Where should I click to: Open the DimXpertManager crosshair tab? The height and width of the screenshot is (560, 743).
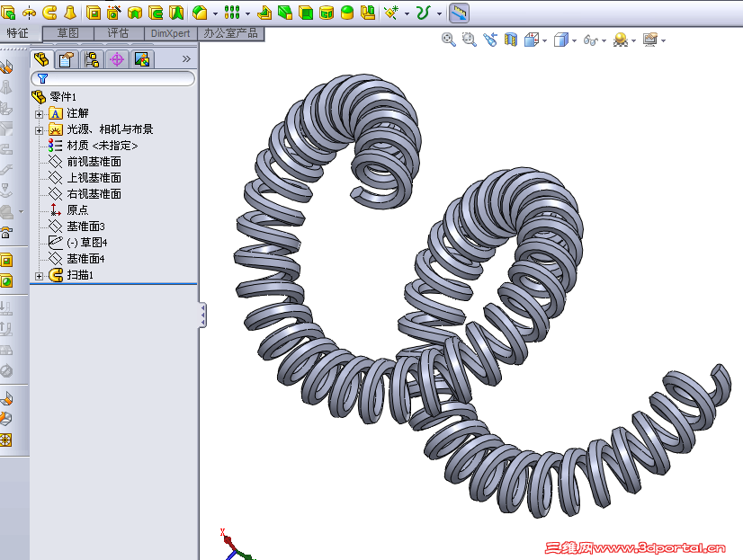tap(117, 59)
